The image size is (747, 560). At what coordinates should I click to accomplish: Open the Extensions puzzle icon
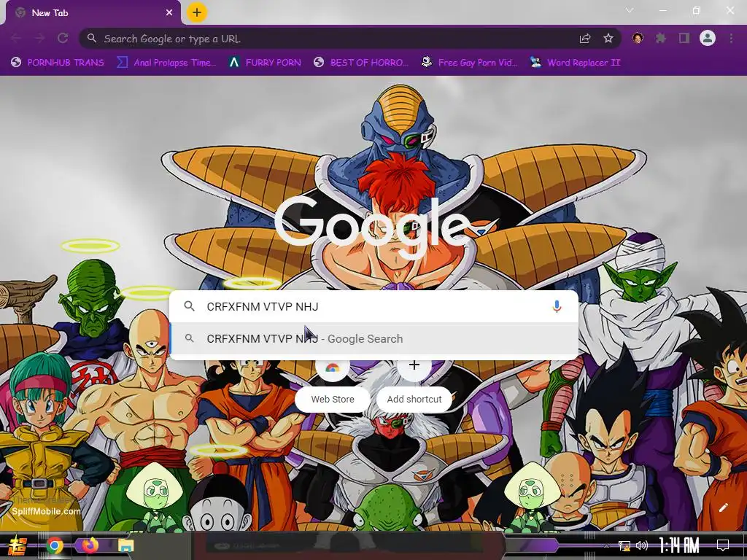[x=661, y=38]
